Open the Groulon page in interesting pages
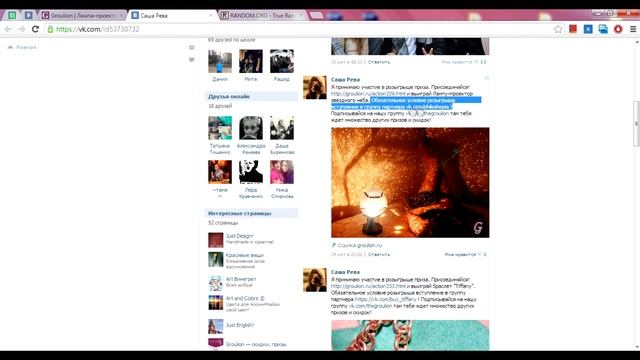The height and width of the screenshot is (360, 640). click(256, 344)
